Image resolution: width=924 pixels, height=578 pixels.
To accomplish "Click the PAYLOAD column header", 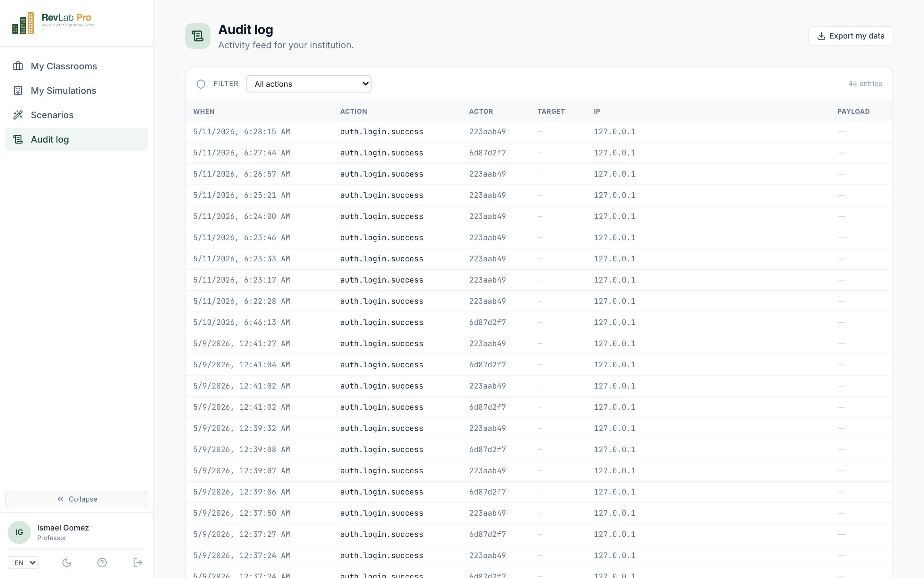I will pyautogui.click(x=853, y=111).
